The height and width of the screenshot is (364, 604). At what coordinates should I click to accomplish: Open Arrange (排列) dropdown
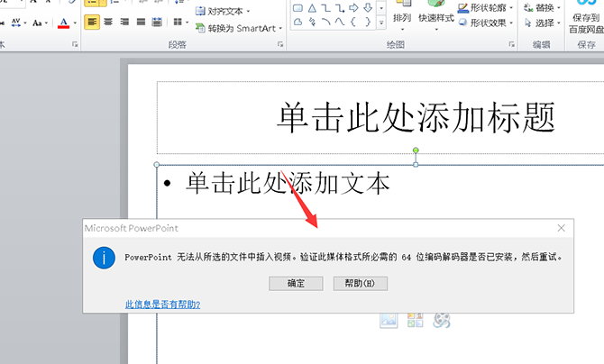(402, 14)
